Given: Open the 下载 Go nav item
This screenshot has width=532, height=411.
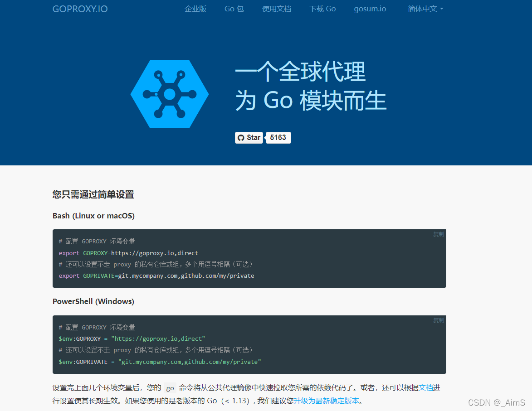Looking at the screenshot, I should tap(322, 9).
